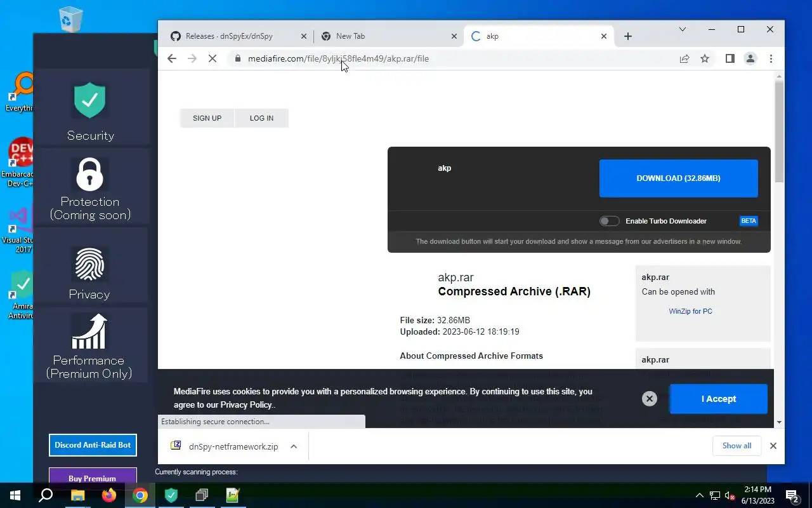Show hidden system tray icons

pos(699,495)
